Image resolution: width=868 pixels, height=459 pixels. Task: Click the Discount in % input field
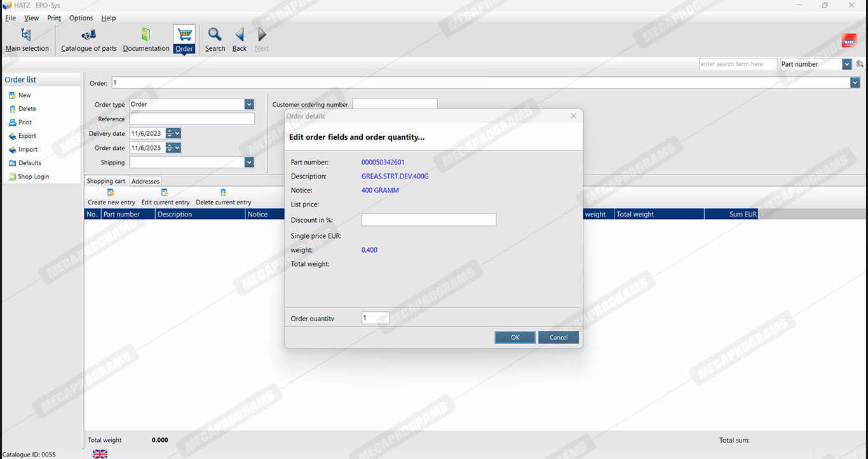428,220
